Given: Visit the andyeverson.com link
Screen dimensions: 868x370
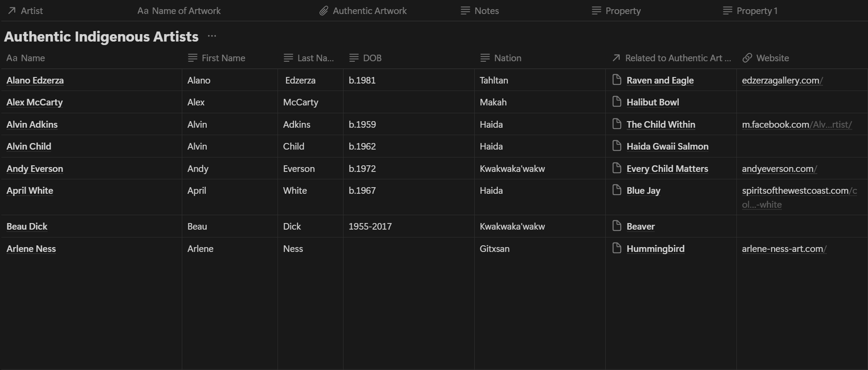Looking at the screenshot, I should pyautogui.click(x=779, y=169).
